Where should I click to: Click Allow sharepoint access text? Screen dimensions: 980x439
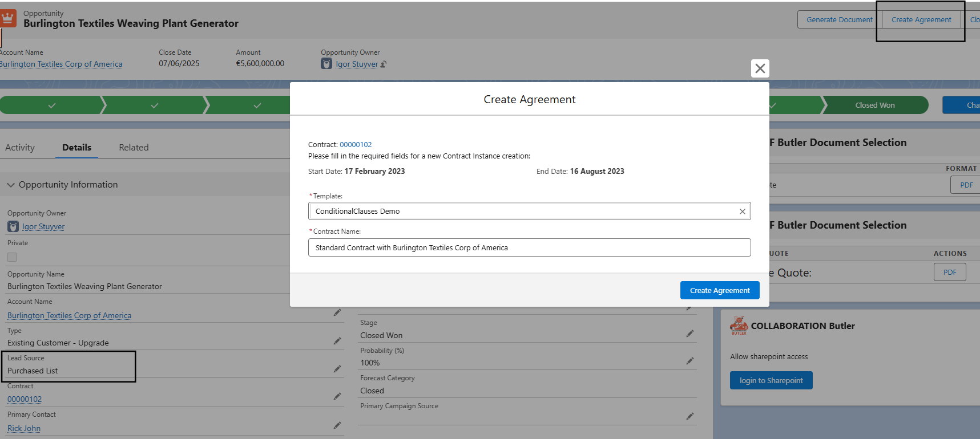point(769,357)
